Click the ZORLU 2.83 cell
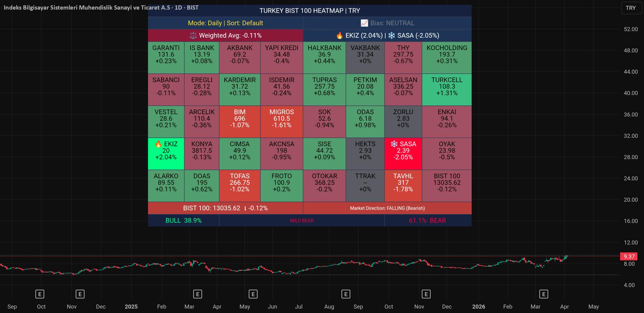The width and height of the screenshot is (644, 313). click(403, 122)
